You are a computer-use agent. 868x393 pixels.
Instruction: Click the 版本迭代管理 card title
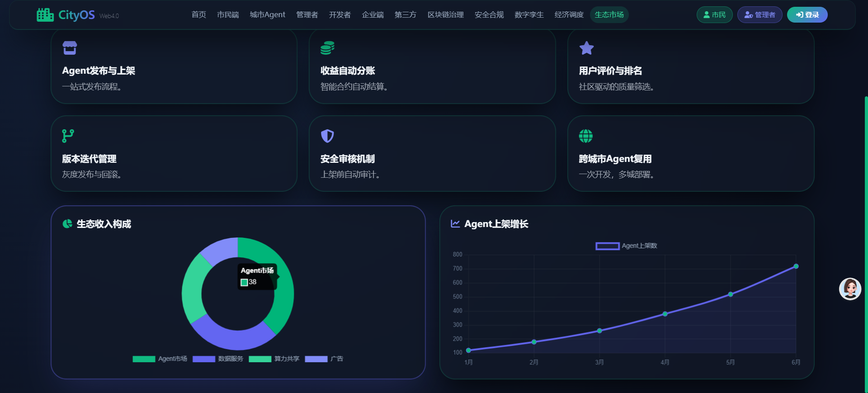[89, 159]
